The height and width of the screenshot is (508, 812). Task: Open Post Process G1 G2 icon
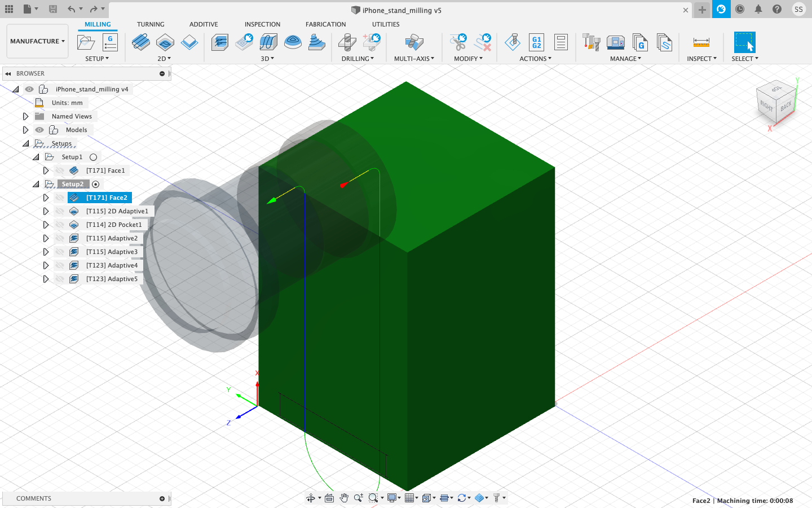(537, 42)
